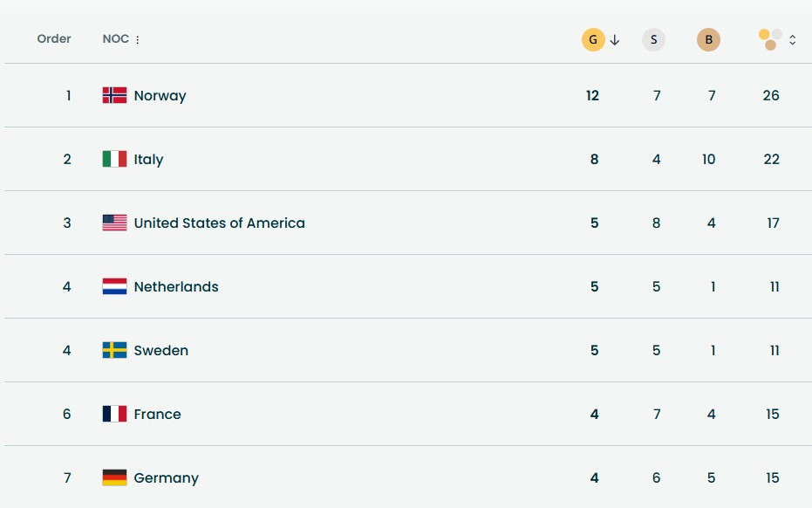The width and height of the screenshot is (812, 508).
Task: Sort by silver medal icon
Action: coord(653,40)
